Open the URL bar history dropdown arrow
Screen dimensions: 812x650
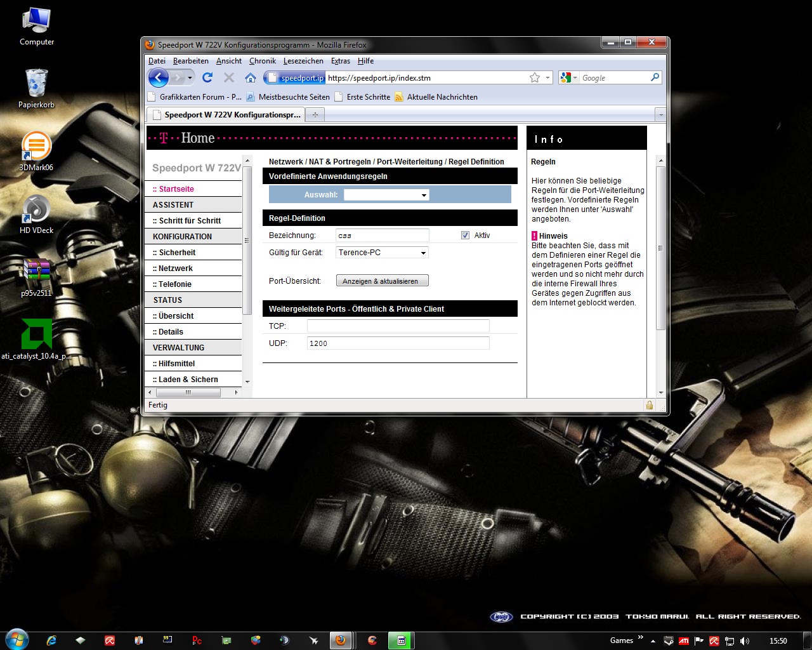(547, 77)
